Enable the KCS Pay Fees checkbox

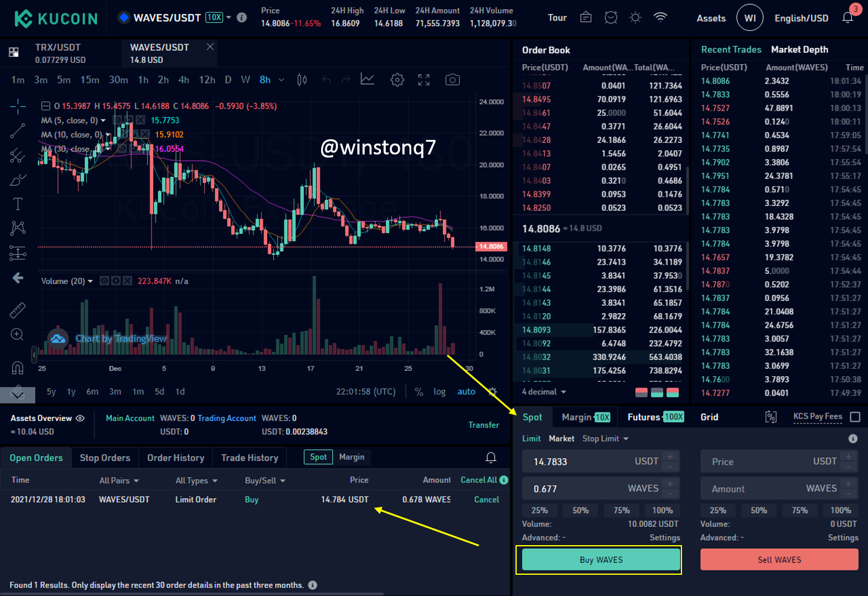pos(855,417)
